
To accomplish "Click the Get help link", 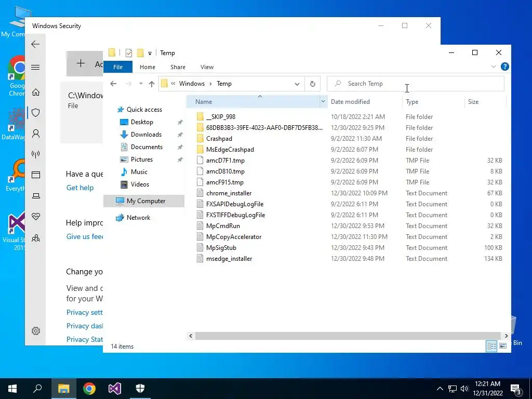I will click(79, 188).
